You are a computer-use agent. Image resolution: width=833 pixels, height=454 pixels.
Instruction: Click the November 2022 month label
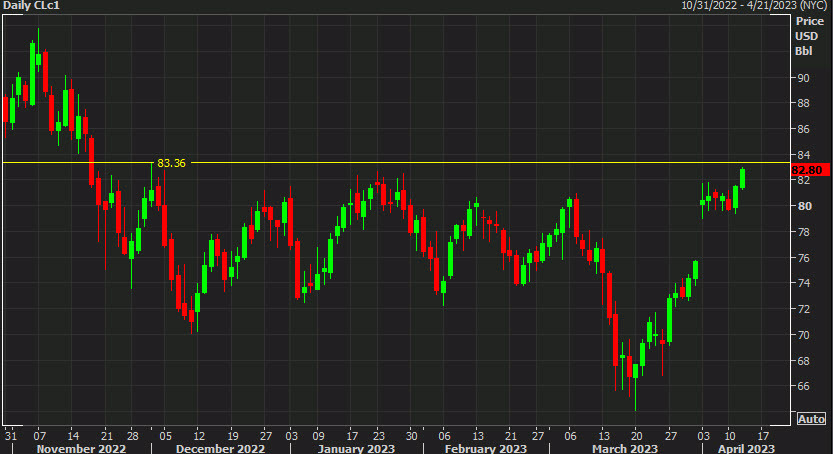click(x=81, y=449)
